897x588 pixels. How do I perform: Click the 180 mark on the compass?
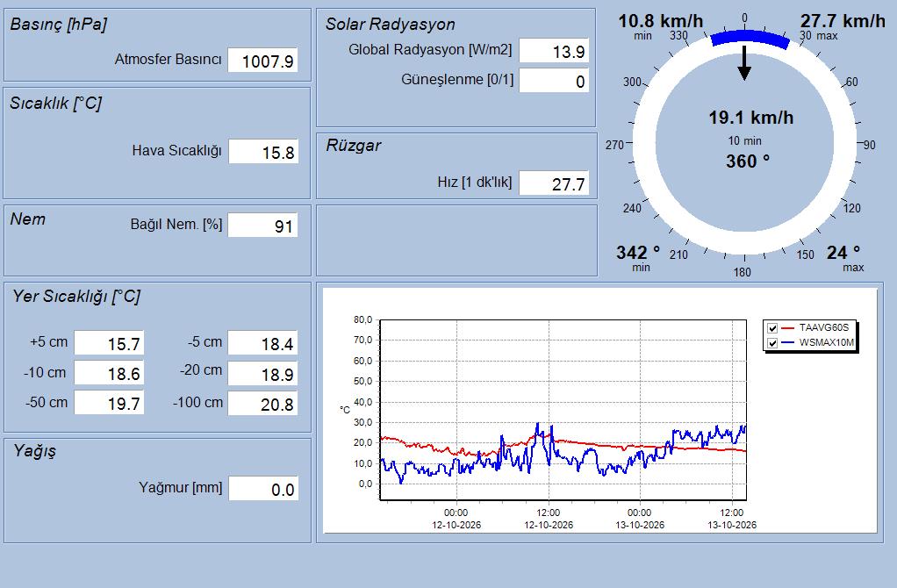tap(742, 272)
